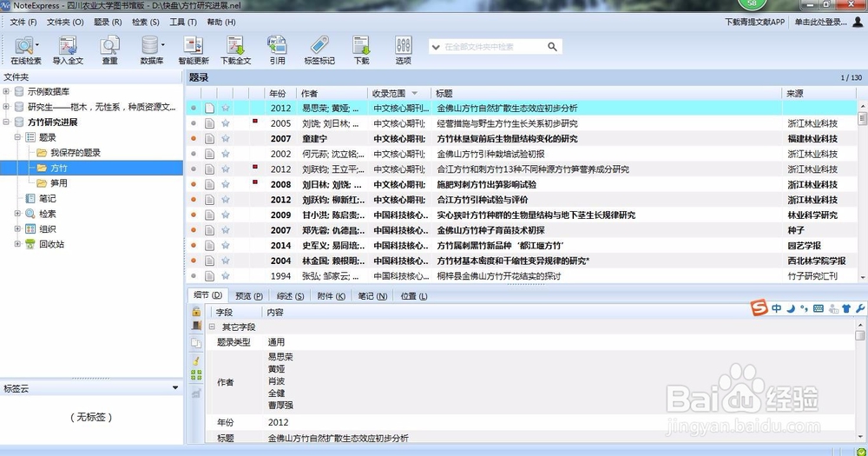Collapse the 方竹研究进展 database node
Screen dimensions: 868x456
(x=6, y=122)
